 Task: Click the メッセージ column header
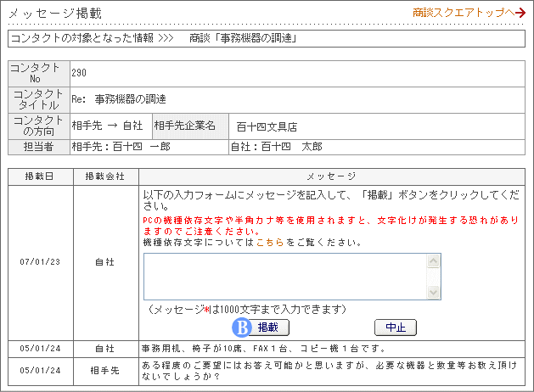tap(331, 176)
